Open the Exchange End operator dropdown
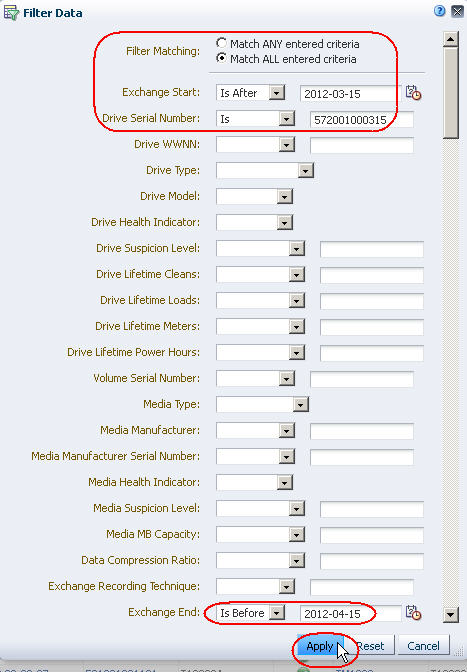The image size is (467, 672). point(250,612)
